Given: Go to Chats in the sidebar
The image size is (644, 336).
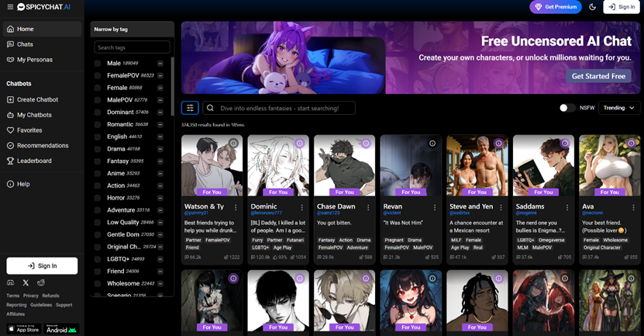Looking at the screenshot, I should pyautogui.click(x=25, y=44).
